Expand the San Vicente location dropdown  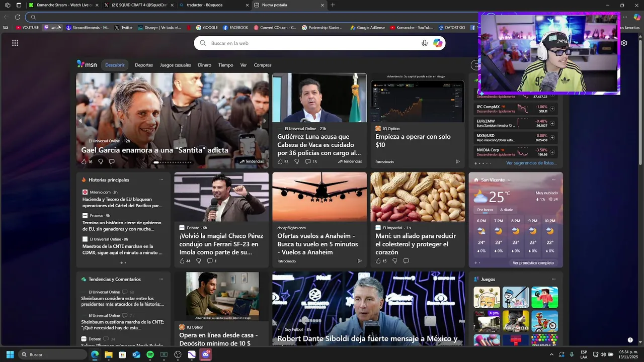coord(509,180)
